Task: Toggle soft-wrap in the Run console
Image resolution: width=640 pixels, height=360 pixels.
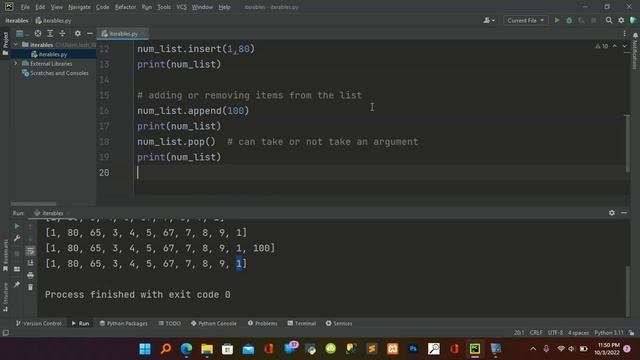Action: pos(30,251)
